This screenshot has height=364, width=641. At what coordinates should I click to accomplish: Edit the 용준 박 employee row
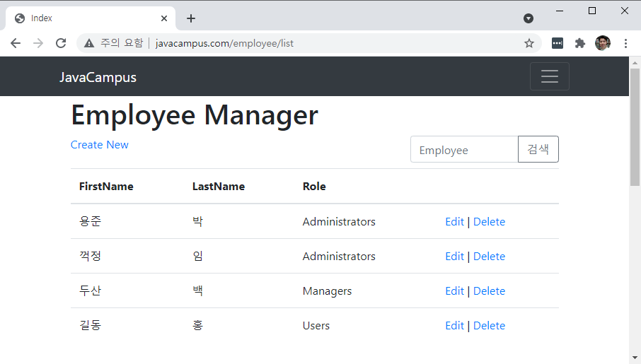[454, 222]
